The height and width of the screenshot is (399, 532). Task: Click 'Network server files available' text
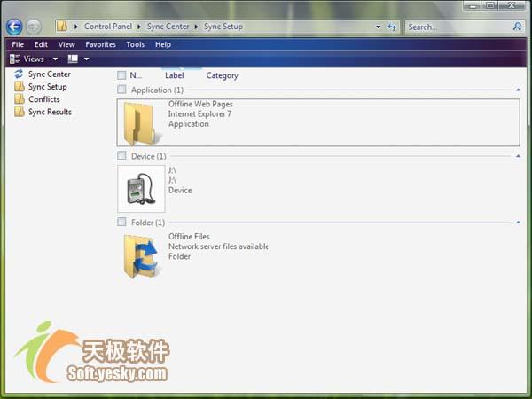click(x=218, y=246)
